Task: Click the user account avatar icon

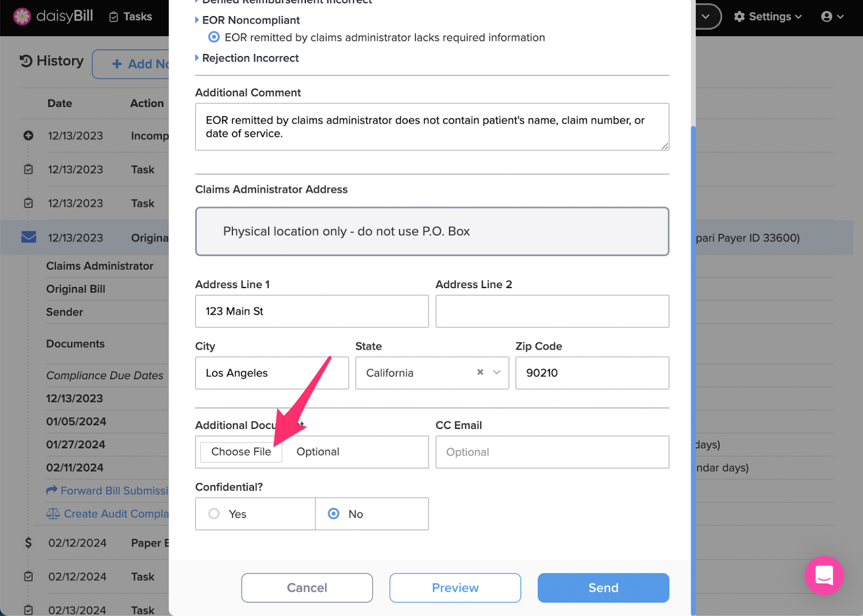Action: [x=826, y=17]
